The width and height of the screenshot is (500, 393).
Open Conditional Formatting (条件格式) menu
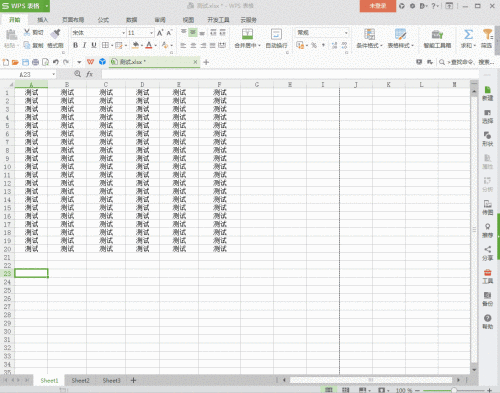369,39
